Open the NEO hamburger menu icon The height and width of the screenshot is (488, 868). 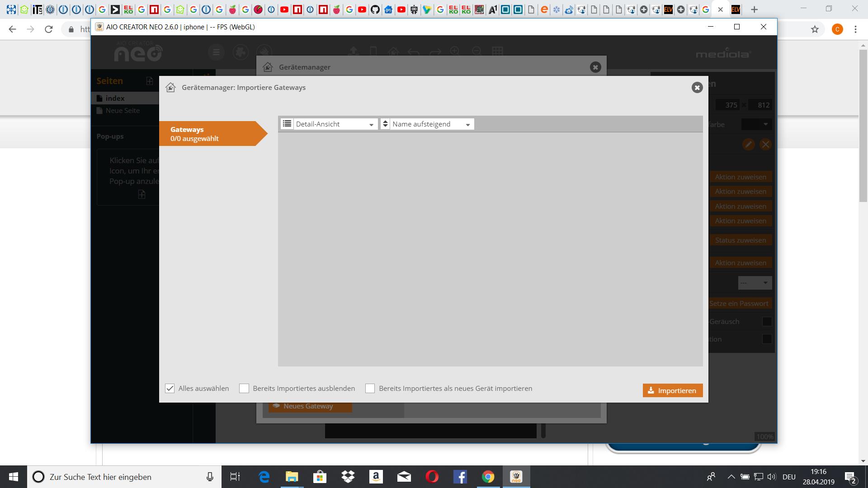point(216,52)
